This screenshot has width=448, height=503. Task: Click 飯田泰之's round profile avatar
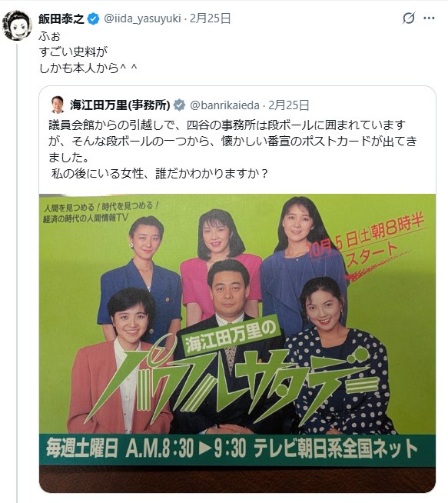click(x=18, y=25)
